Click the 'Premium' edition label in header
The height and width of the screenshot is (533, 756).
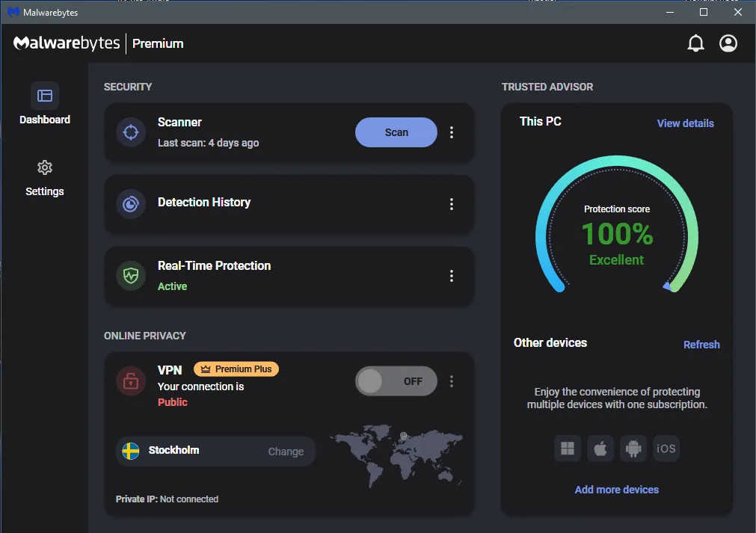pyautogui.click(x=158, y=44)
